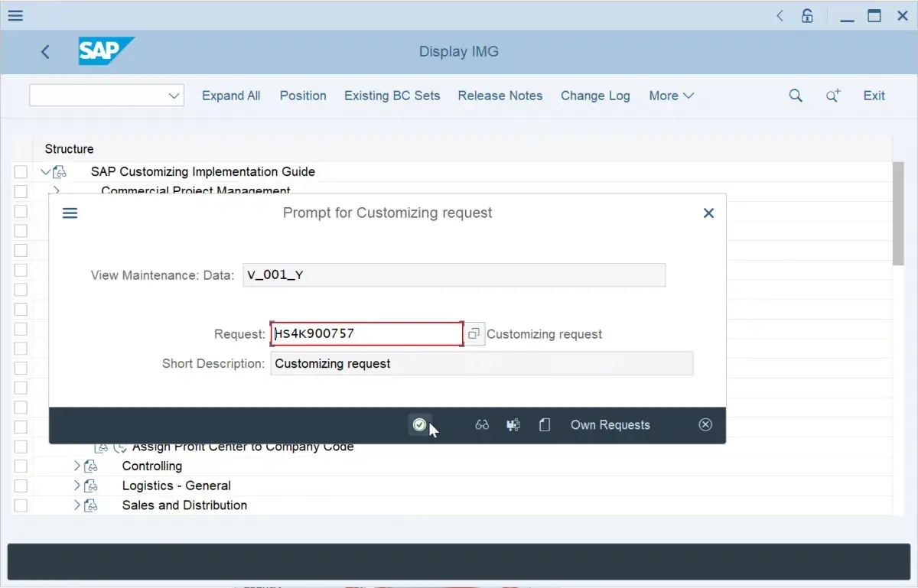918x588 pixels.
Task: Select the SAP Customizing Implementation Guide entry
Action: (x=203, y=172)
